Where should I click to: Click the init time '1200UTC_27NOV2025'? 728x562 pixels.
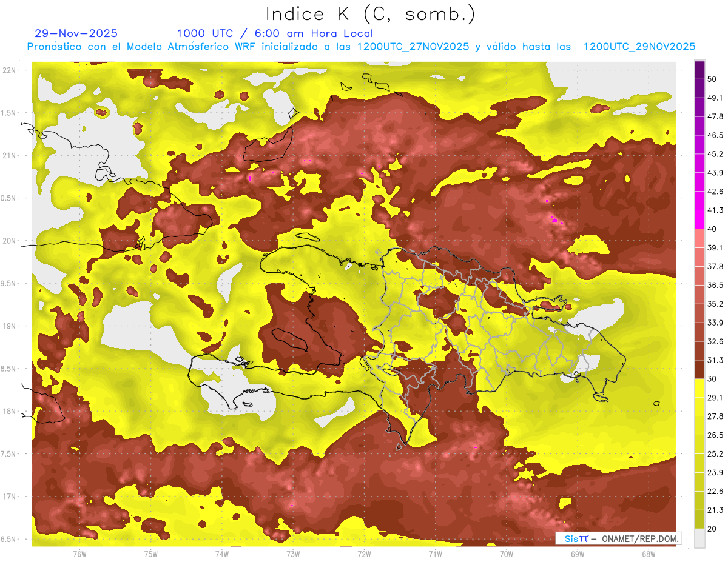pyautogui.click(x=413, y=47)
